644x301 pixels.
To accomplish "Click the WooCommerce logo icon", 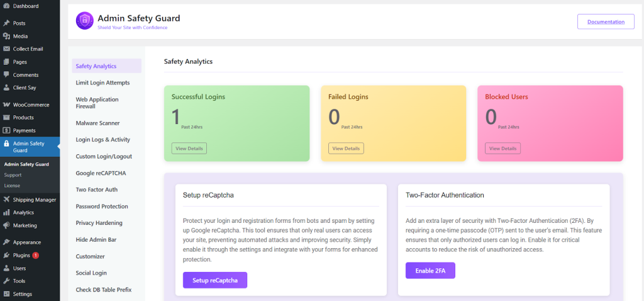I will [6, 105].
